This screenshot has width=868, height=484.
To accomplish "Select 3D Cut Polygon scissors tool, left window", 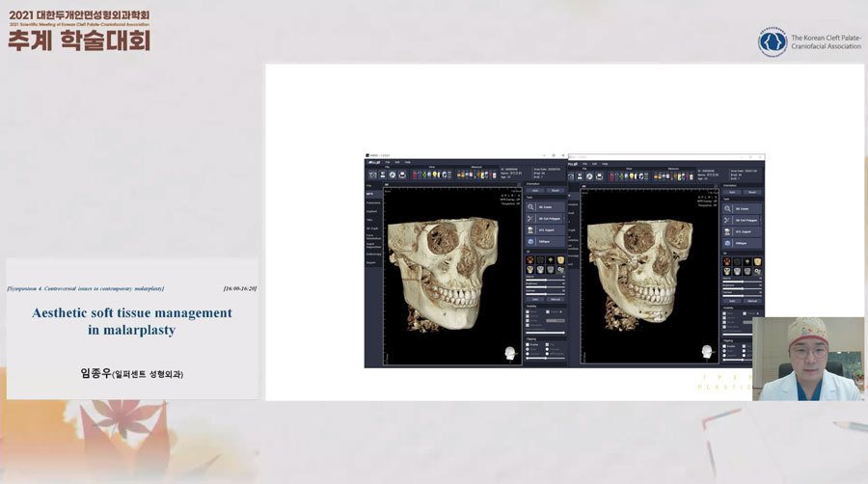I will [545, 219].
